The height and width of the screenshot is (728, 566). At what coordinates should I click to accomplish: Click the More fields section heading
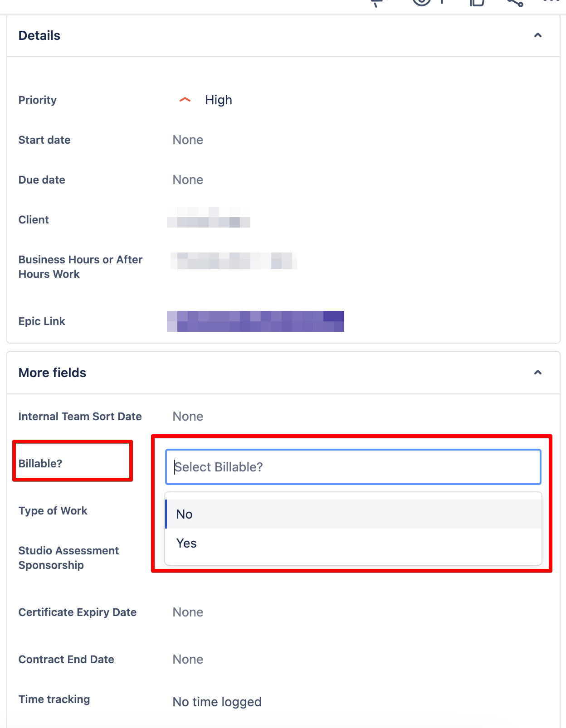[x=53, y=373]
